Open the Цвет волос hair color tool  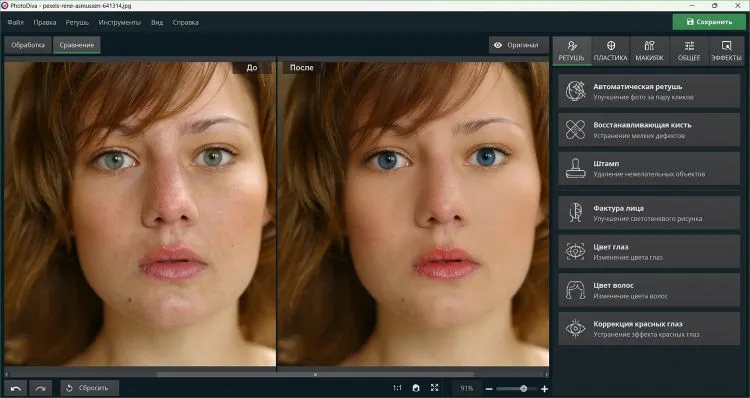click(x=649, y=290)
